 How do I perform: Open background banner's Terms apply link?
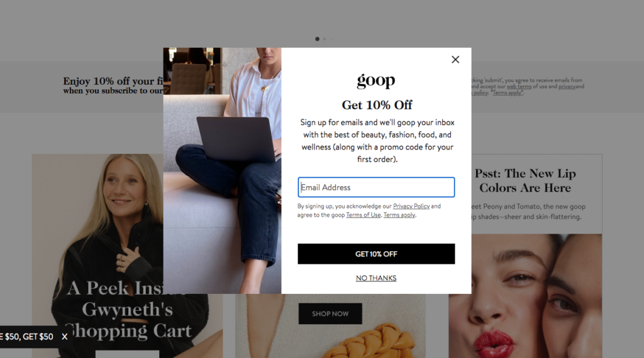508,93
